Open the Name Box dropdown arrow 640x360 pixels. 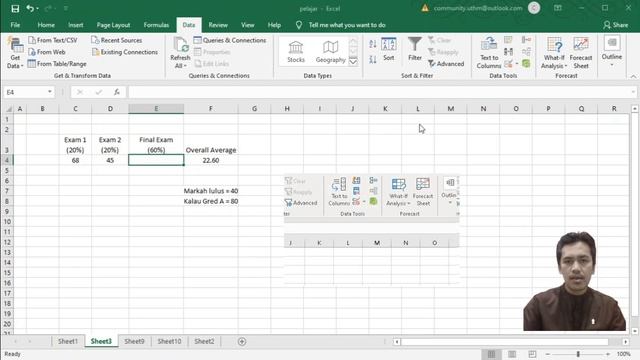click(49, 92)
